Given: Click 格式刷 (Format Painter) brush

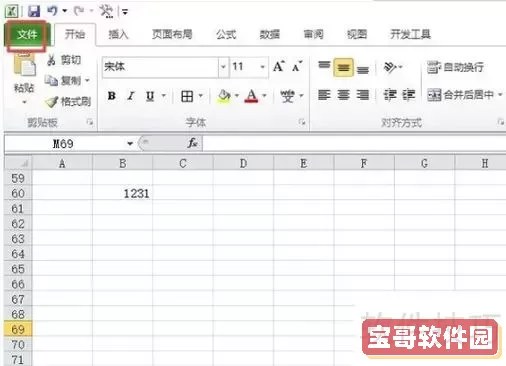Looking at the screenshot, I should [x=69, y=101].
